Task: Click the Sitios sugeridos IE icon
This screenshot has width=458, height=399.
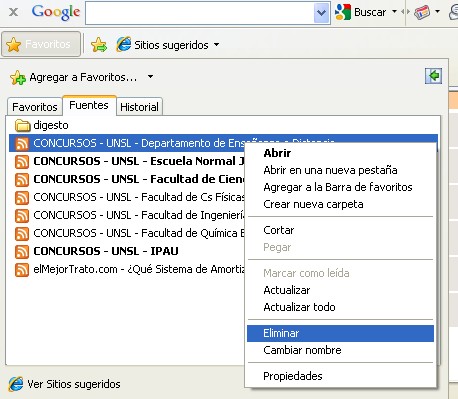Action: [123, 44]
